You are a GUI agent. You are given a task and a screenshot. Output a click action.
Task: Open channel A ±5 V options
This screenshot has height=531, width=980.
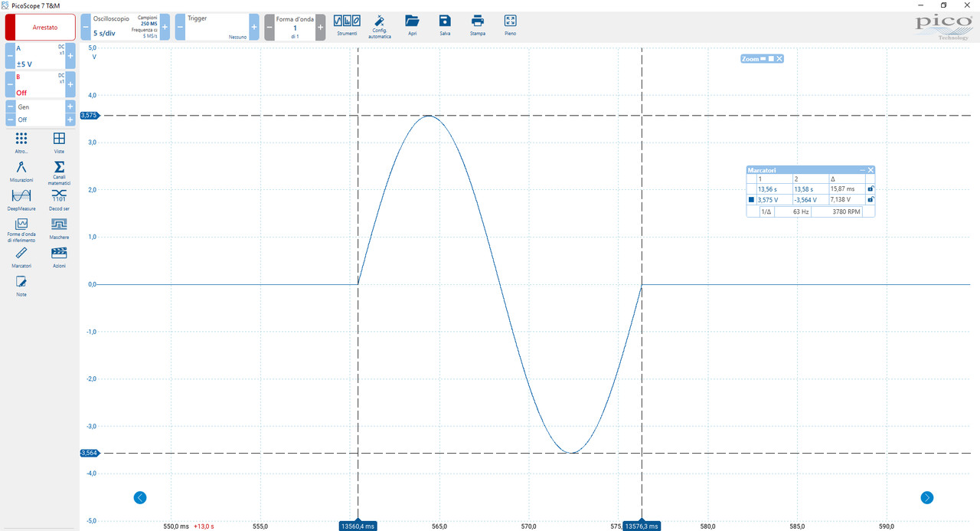pos(41,56)
